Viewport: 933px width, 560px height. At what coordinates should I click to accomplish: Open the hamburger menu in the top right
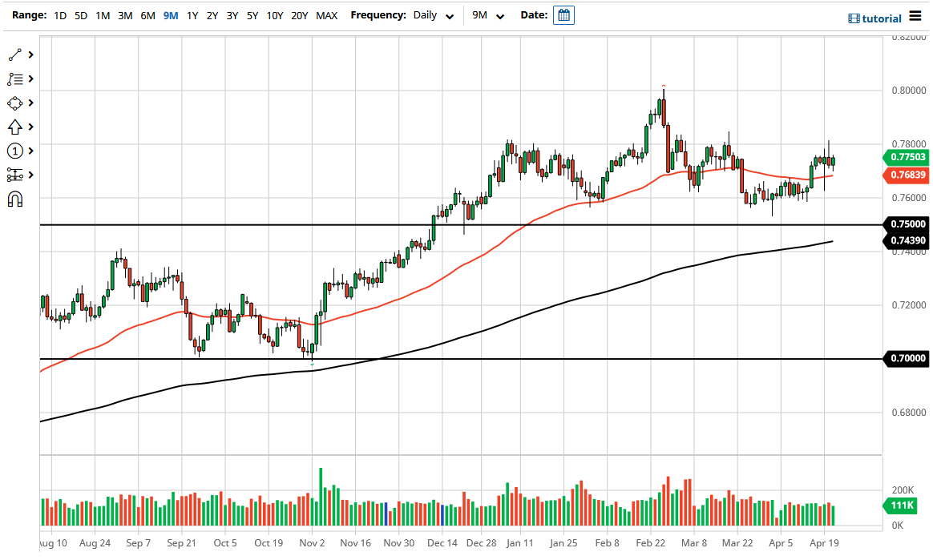point(916,14)
